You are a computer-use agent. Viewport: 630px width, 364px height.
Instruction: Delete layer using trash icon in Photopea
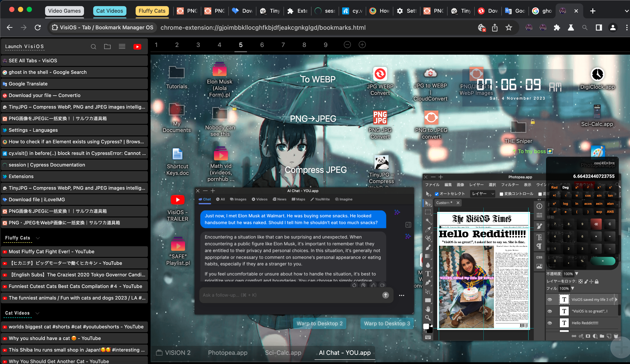click(616, 336)
